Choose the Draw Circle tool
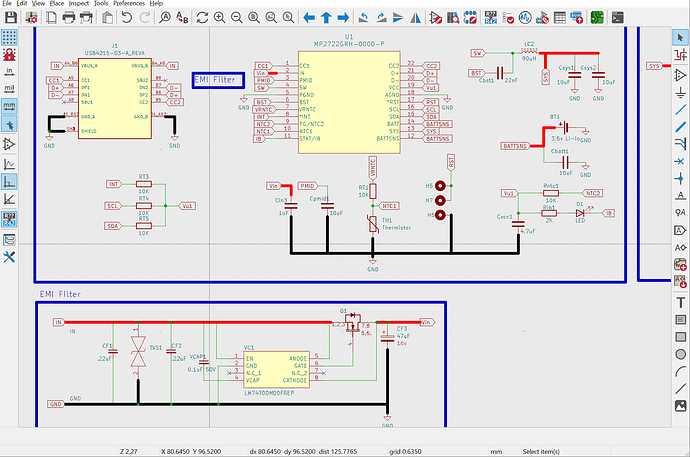The width and height of the screenshot is (690, 457). (x=681, y=354)
